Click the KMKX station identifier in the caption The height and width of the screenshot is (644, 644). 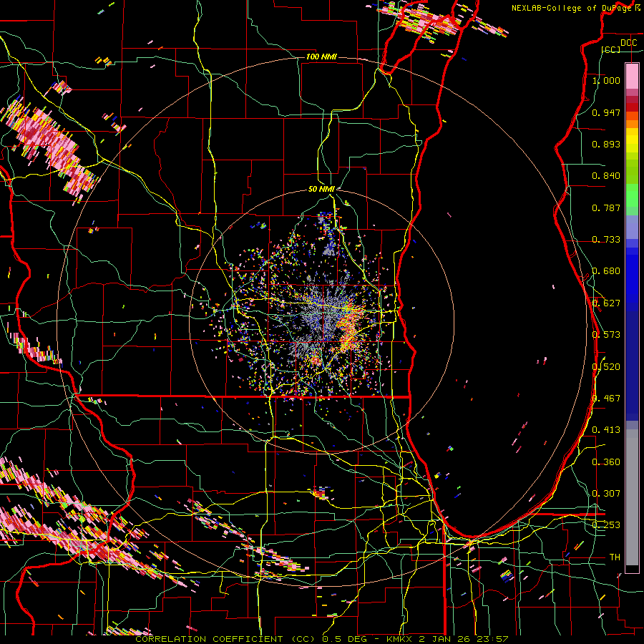point(401,639)
